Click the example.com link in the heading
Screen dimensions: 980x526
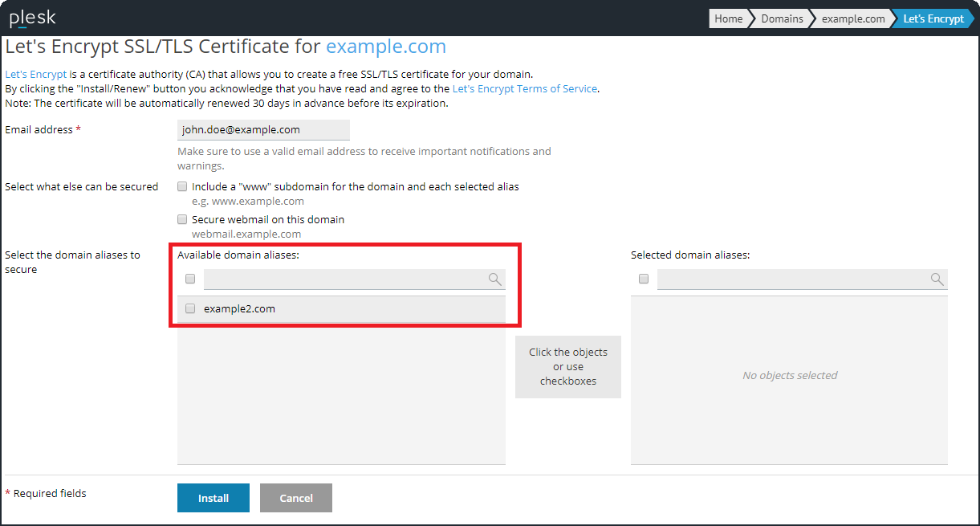(x=385, y=47)
